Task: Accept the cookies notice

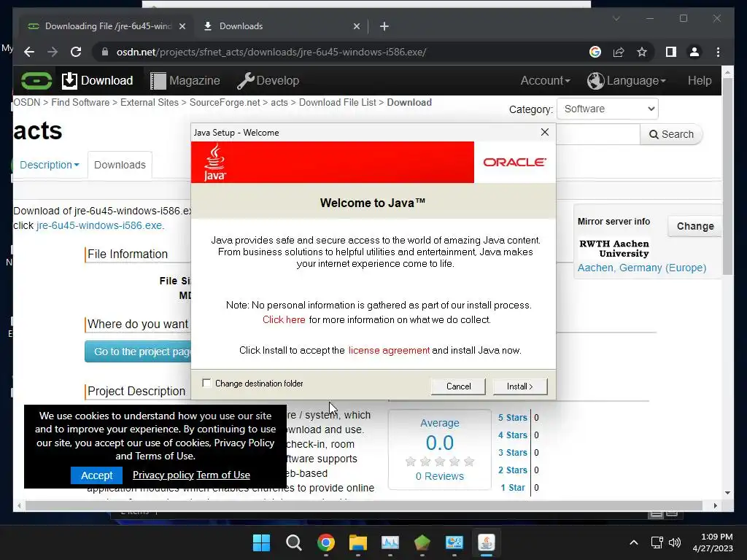Action: [x=97, y=475]
